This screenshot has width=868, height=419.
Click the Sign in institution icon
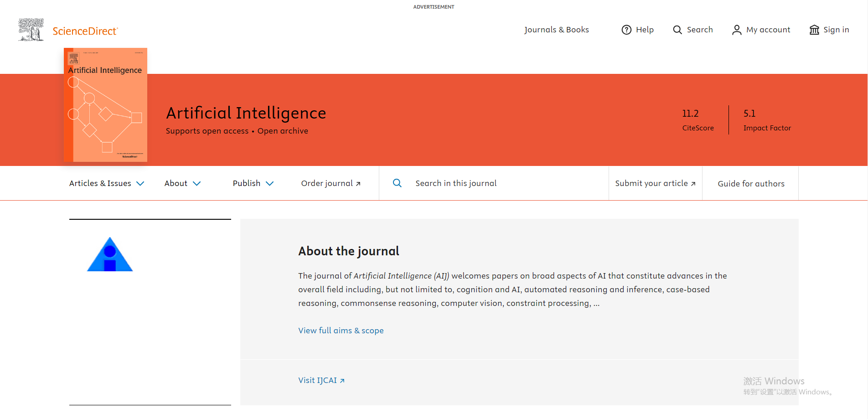pos(814,30)
